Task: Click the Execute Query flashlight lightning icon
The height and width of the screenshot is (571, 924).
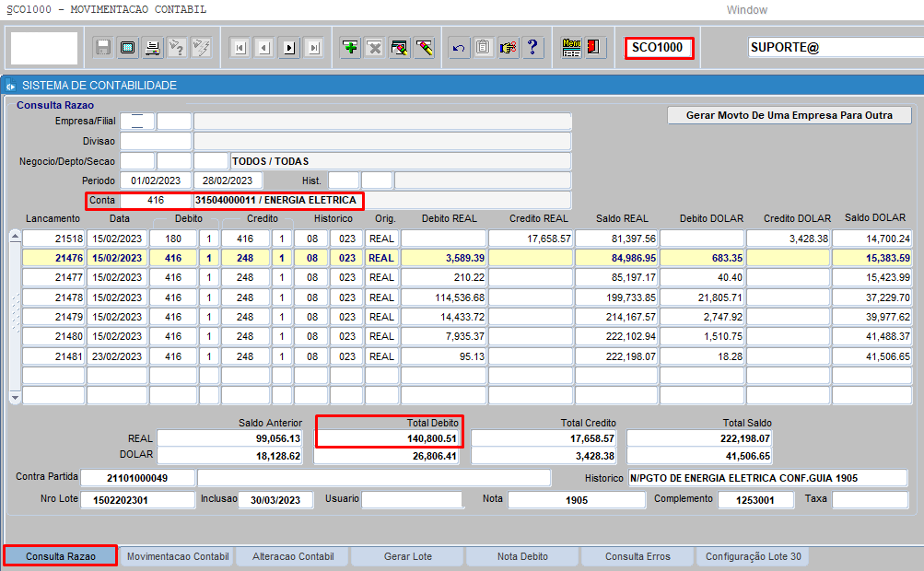Action: coord(202,48)
